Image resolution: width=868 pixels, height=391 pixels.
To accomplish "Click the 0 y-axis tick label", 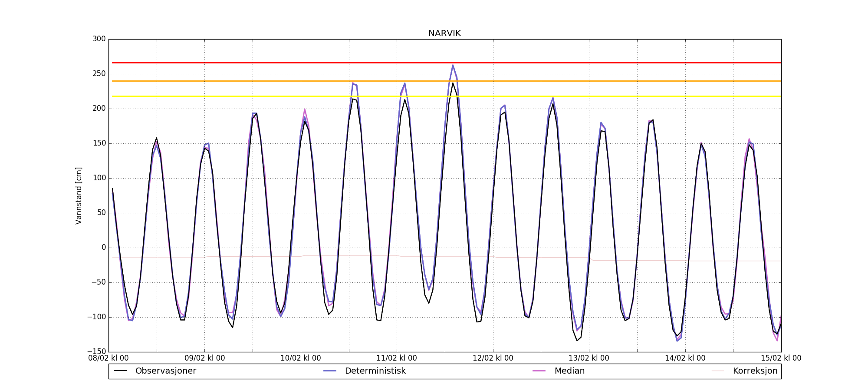I will pos(104,248).
